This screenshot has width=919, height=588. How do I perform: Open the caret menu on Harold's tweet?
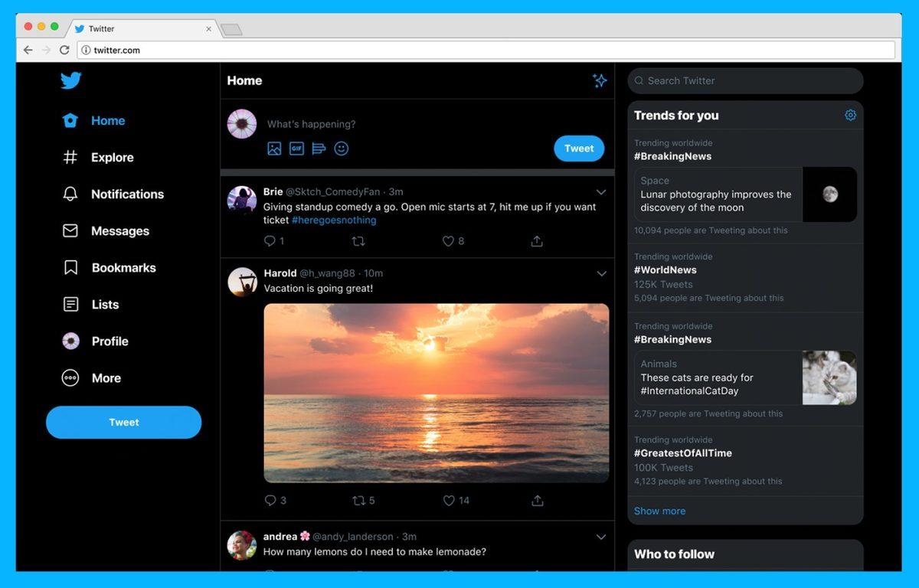[601, 273]
